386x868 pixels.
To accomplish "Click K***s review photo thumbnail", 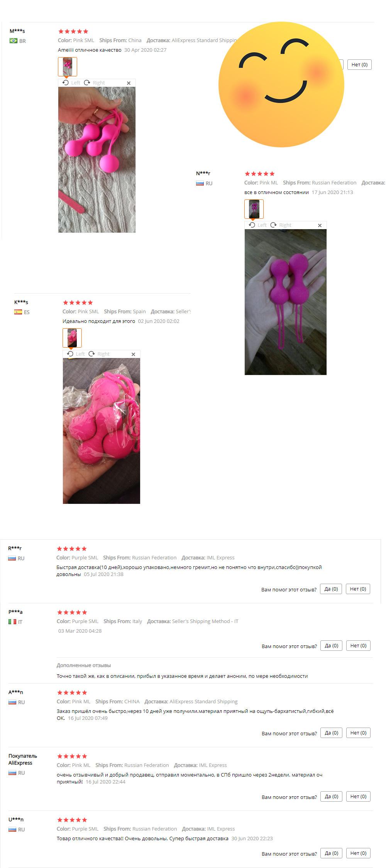I will pyautogui.click(x=72, y=338).
